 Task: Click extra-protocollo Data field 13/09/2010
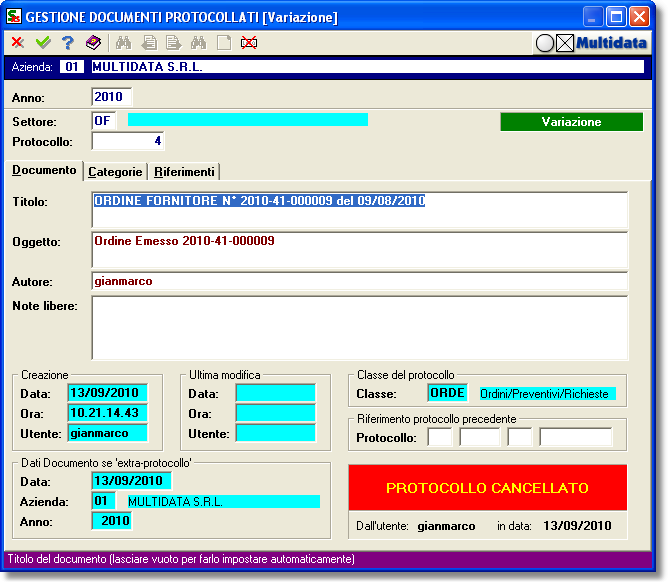click(x=132, y=480)
